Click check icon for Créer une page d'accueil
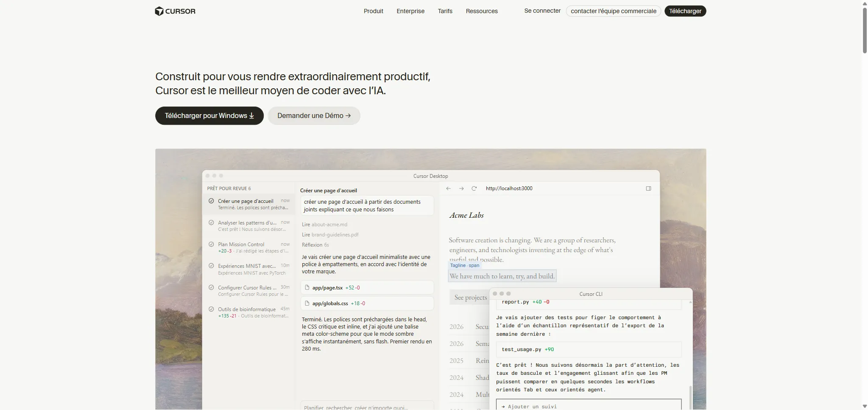Screen dimensions: 868x410 click(x=211, y=201)
